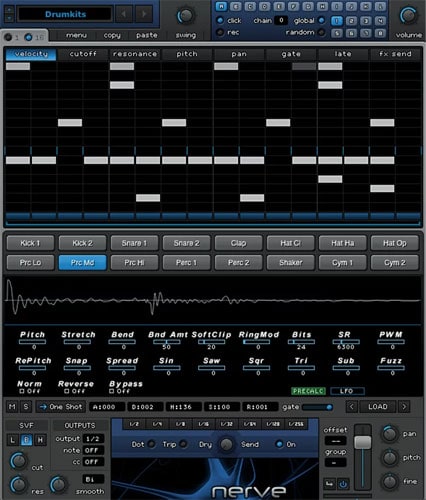Check the Reverse Off checkbox
426x500 pixels.
[67, 391]
